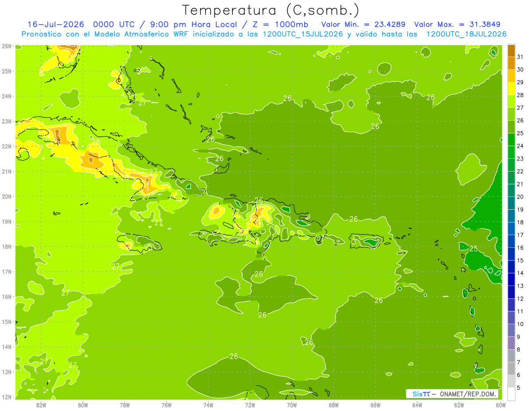Viewport: 532px width, 411px height.
Task: Click the "26N" latitude axis label
Action: coord(6,46)
